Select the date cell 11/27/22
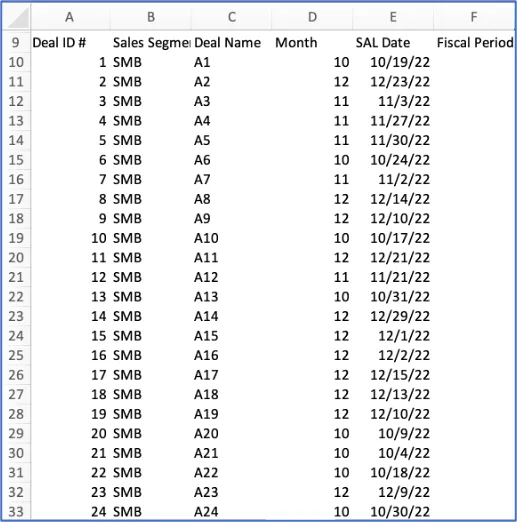The width and height of the screenshot is (518, 522). pos(393,121)
